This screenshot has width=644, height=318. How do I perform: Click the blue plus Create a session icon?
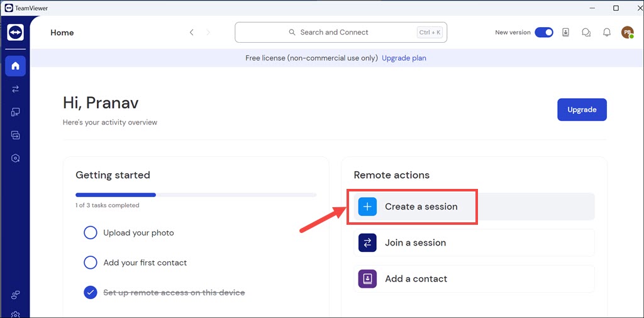tap(367, 207)
